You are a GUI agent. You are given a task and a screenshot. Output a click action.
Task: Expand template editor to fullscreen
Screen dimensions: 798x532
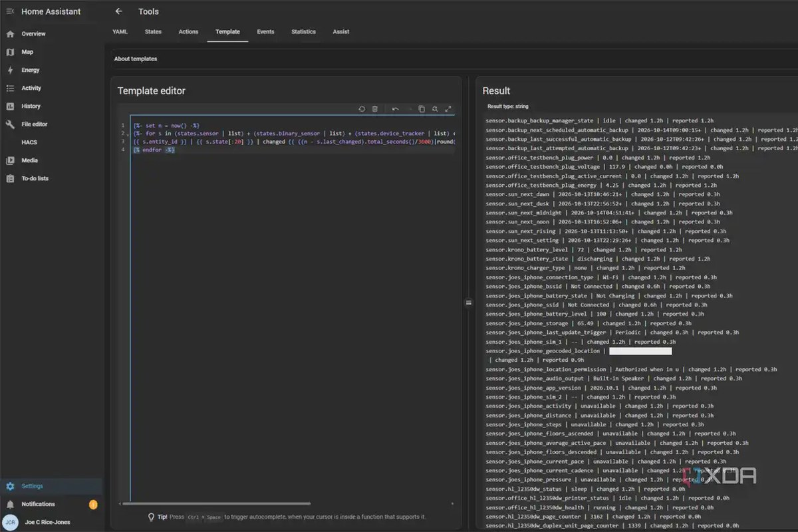(448, 109)
